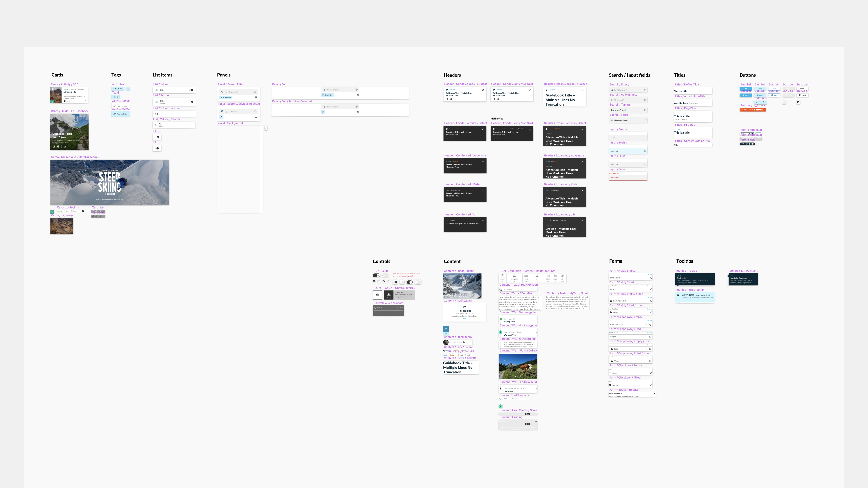Click info icon in Content / Grading box
The width and height of the screenshot is (868, 488).
[x=536, y=421]
